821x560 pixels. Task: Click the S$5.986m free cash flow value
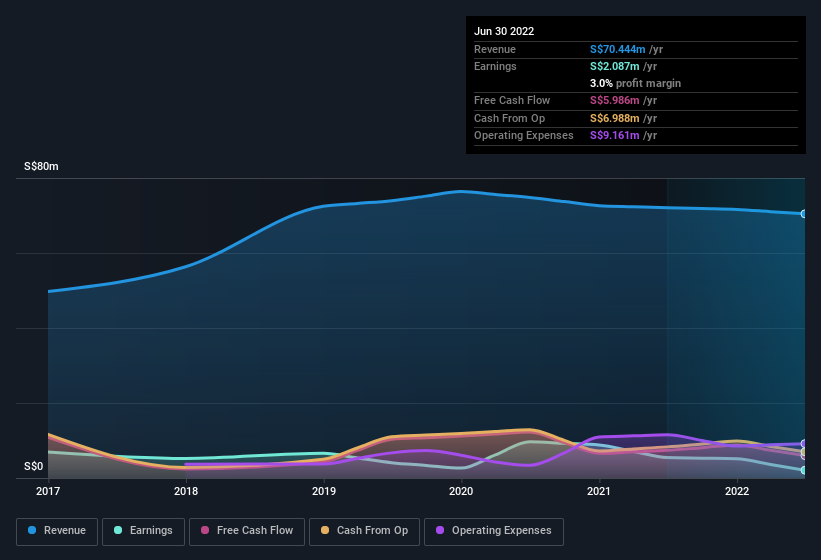(614, 100)
